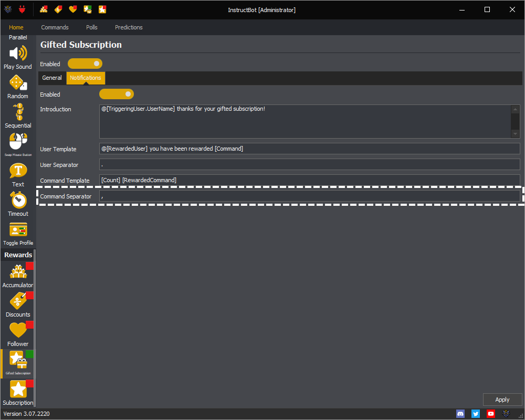Open the Accumulator shortcut in the title bar
This screenshot has height=420, width=525.
44,9
